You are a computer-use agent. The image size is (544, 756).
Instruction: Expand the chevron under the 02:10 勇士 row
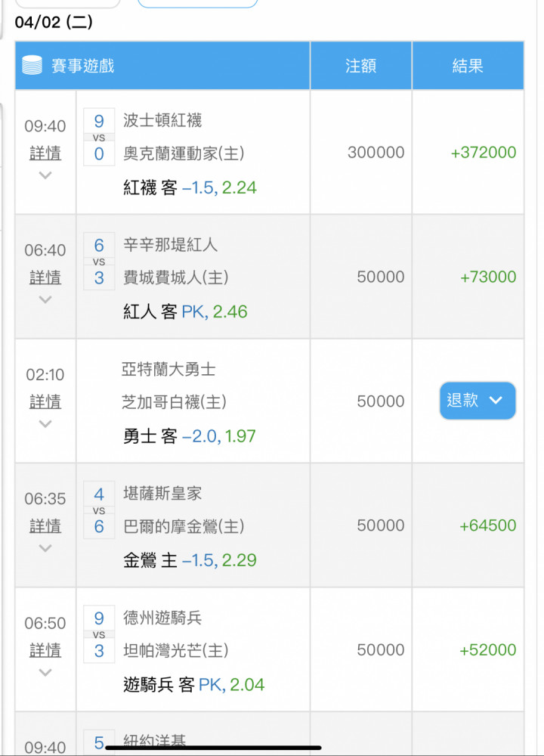[45, 424]
